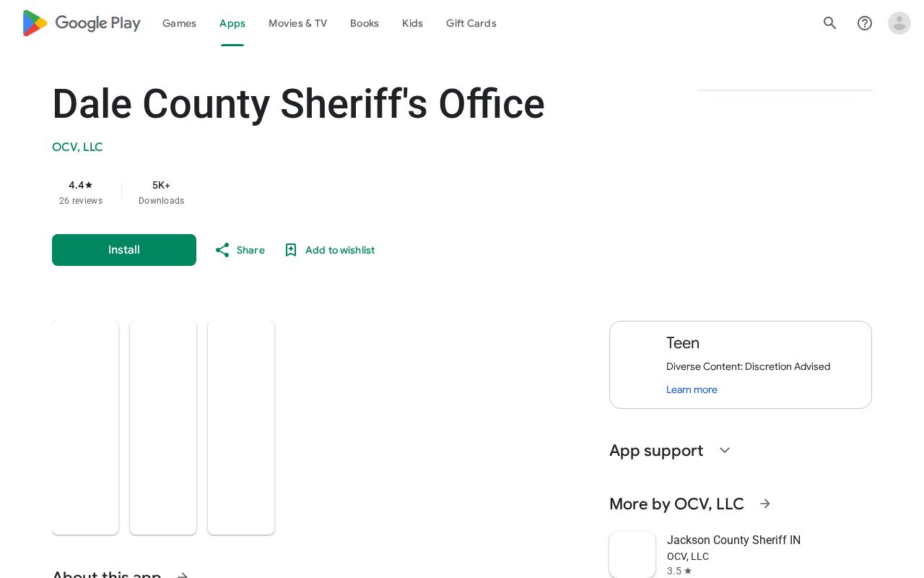Click the Google Play logo
Image resolution: width=924 pixels, height=578 pixels.
82,23
